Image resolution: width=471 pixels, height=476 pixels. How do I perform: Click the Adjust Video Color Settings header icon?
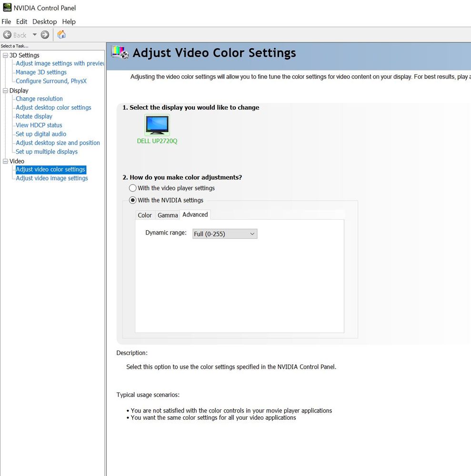pos(120,52)
